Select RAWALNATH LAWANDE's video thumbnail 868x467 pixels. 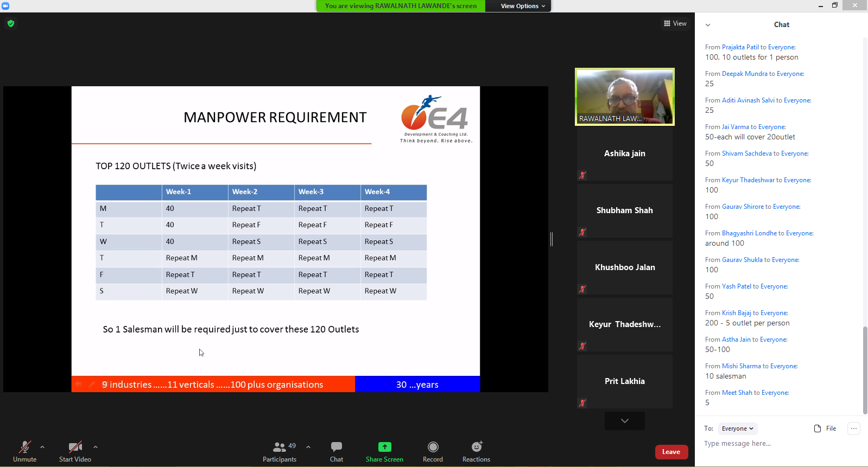pos(625,97)
